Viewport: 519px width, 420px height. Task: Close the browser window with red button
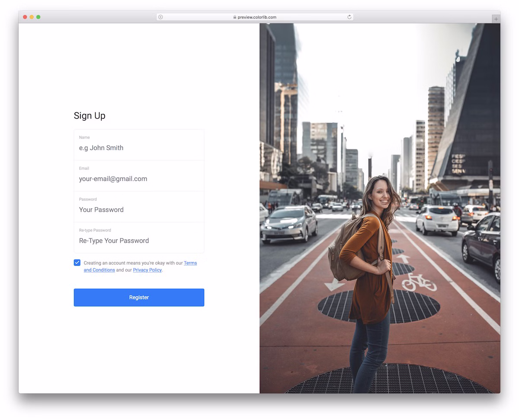click(25, 17)
